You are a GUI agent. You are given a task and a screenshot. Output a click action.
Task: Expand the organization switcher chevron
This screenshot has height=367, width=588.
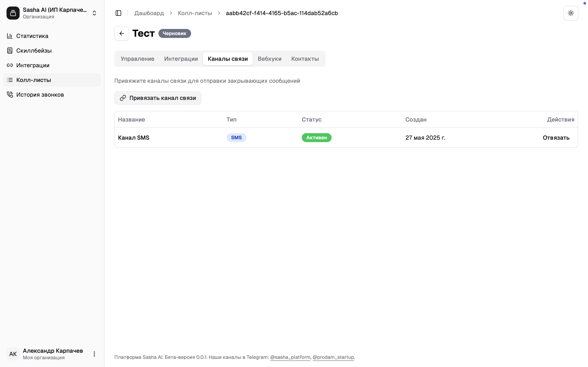94,13
